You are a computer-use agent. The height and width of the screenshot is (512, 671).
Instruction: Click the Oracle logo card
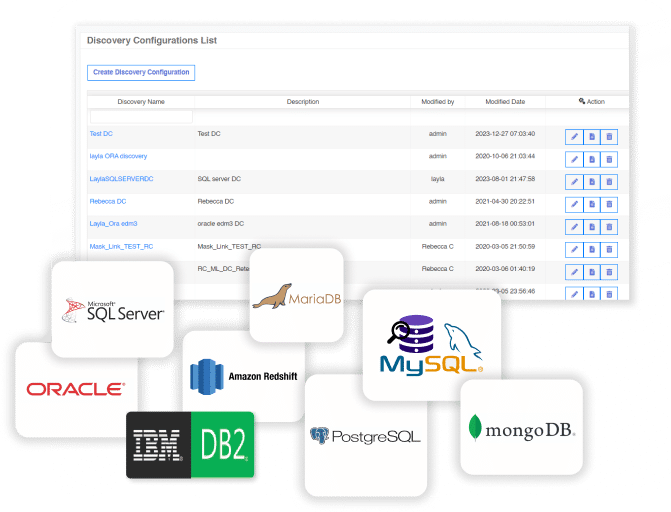point(76,390)
